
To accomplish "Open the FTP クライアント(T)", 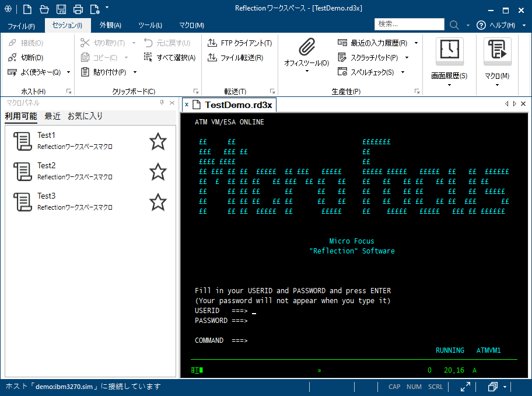I will tap(240, 43).
